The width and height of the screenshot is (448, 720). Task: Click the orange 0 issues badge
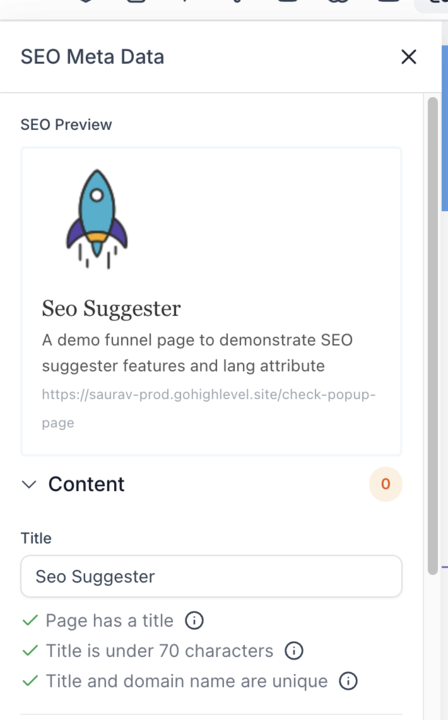[x=386, y=484]
